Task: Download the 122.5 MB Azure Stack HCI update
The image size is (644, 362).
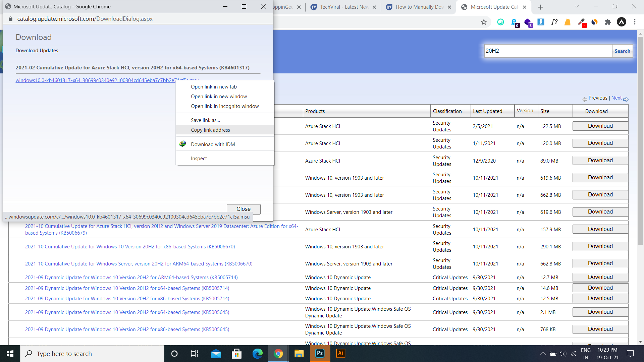Action: (600, 126)
